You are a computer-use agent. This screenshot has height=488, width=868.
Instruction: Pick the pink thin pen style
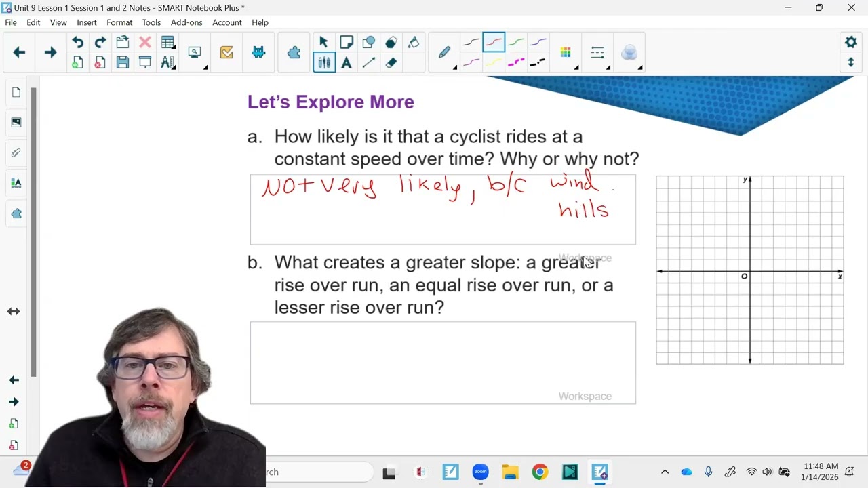point(471,62)
